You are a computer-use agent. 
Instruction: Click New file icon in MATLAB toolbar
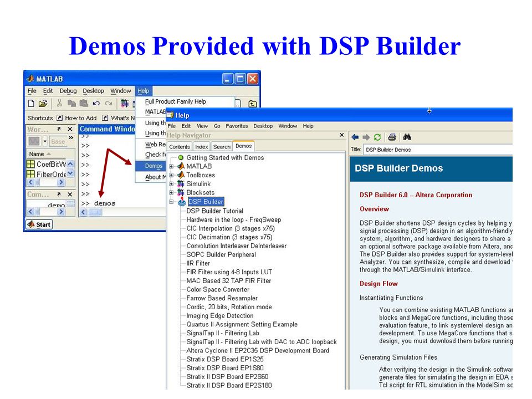(x=31, y=104)
